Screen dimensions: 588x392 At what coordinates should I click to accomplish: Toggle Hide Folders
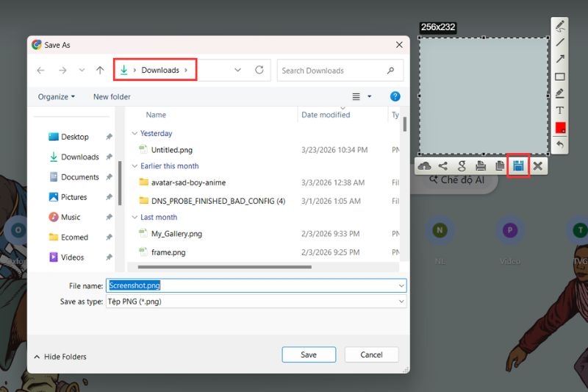(x=60, y=357)
